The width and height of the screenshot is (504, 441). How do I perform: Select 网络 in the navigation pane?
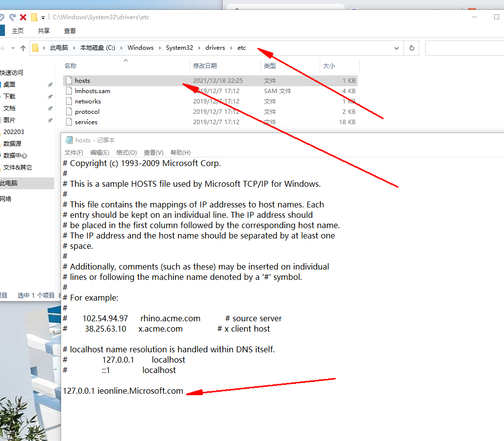6,199
